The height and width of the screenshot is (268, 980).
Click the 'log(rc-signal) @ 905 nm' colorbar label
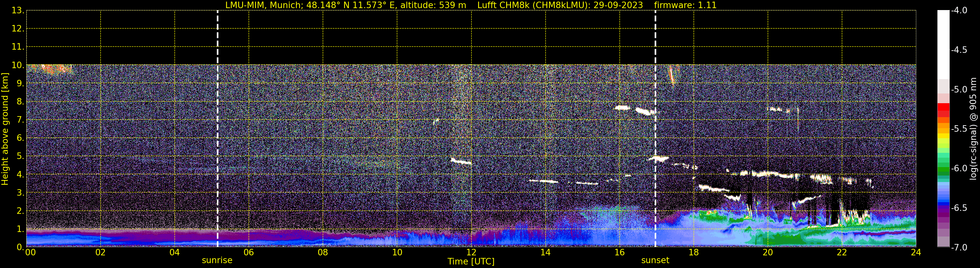tap(973, 129)
